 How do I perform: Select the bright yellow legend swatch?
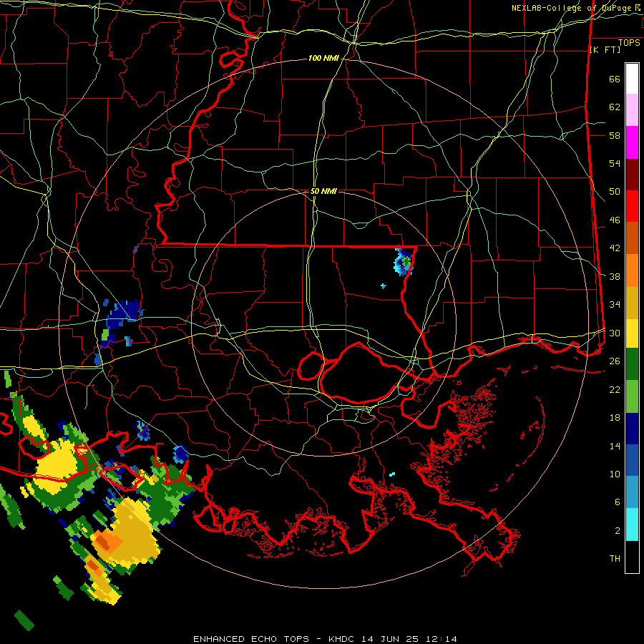coord(632,333)
